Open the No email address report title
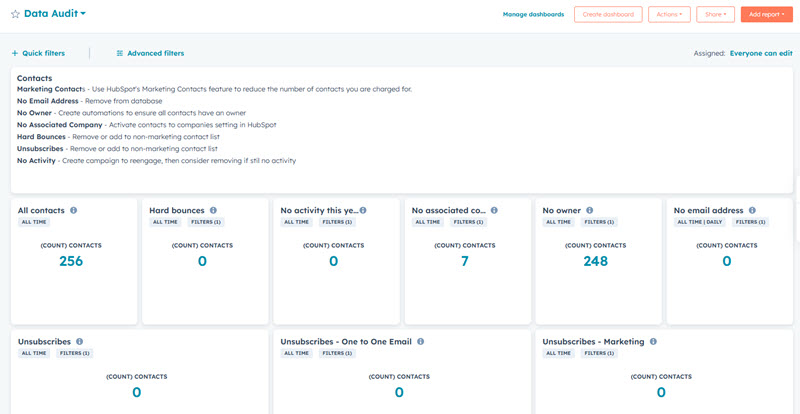 [x=709, y=210]
